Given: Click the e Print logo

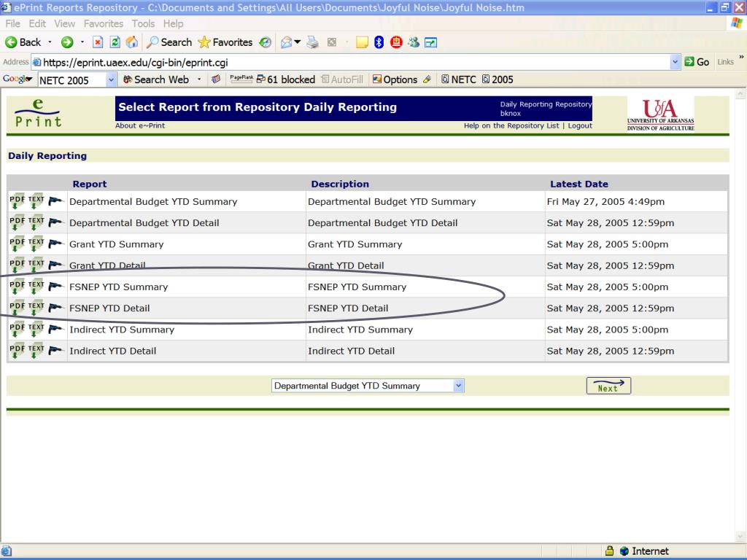Looking at the screenshot, I should click(38, 113).
